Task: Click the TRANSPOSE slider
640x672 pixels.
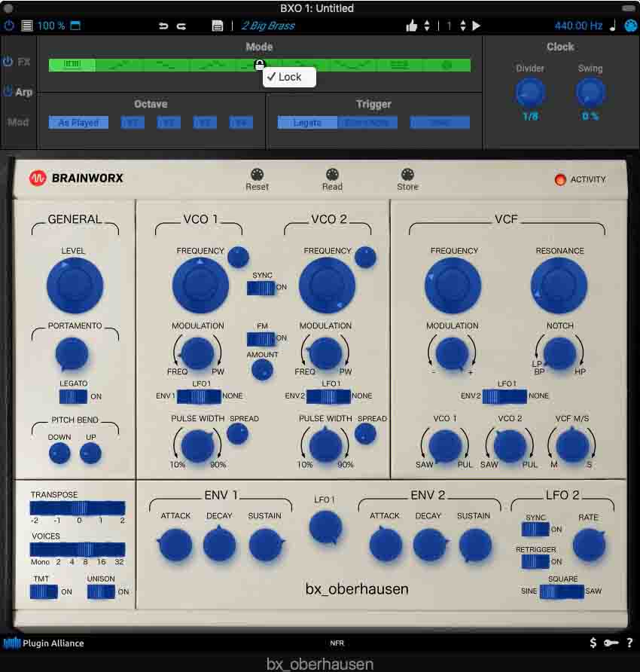Action: (x=78, y=508)
